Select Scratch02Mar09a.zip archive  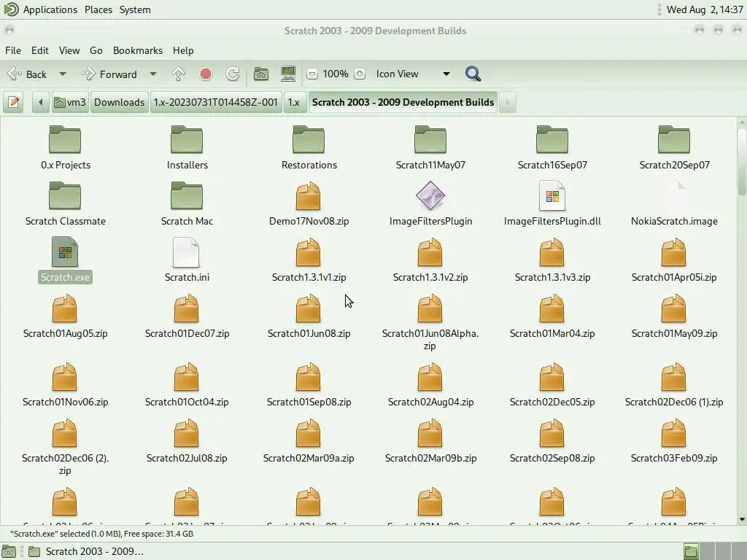pos(309,441)
